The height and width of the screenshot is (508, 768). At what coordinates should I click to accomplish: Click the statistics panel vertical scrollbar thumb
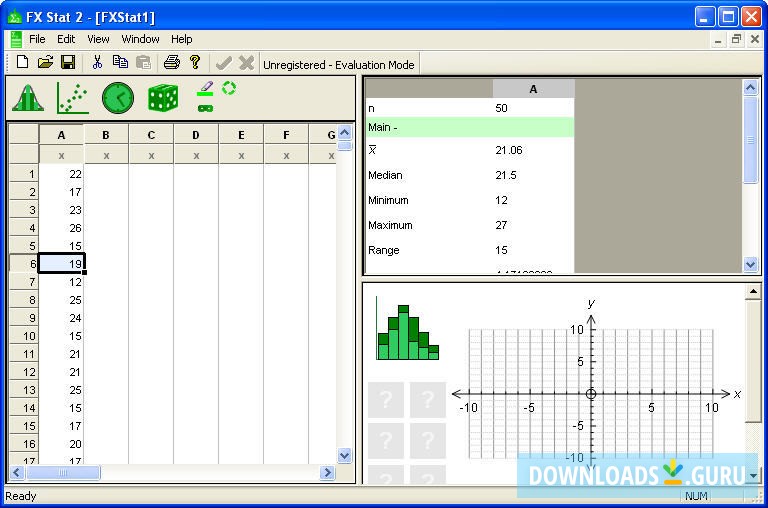pyautogui.click(x=750, y=140)
